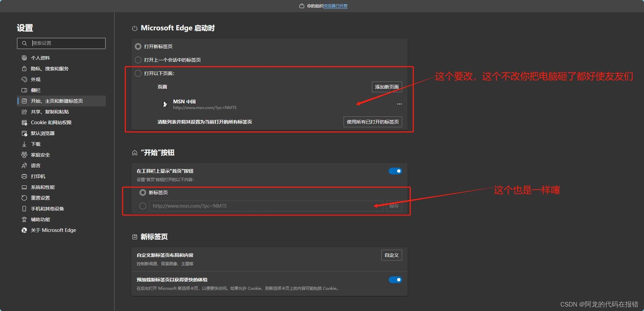Select the custom URL radio for home button
644x311 pixels.
coord(143,206)
